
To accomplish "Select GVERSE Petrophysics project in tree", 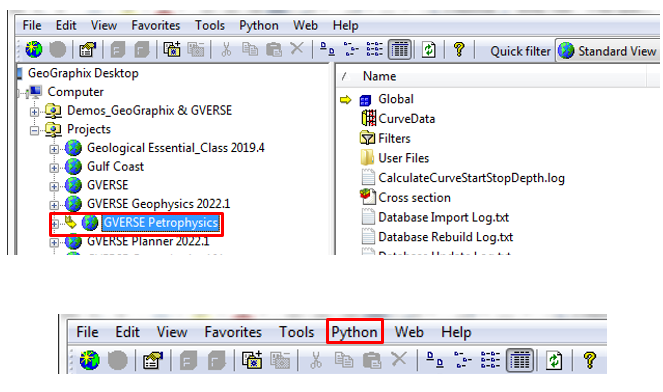I will tap(161, 223).
